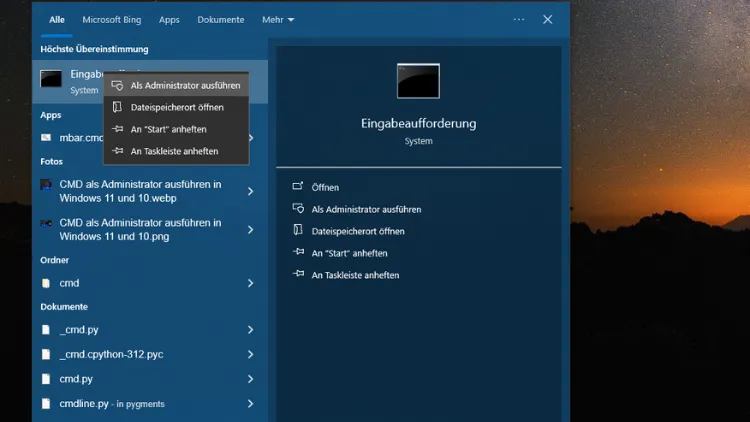750x422 pixels.
Task: Click the Start pin icon in context menu
Action: pos(117,129)
